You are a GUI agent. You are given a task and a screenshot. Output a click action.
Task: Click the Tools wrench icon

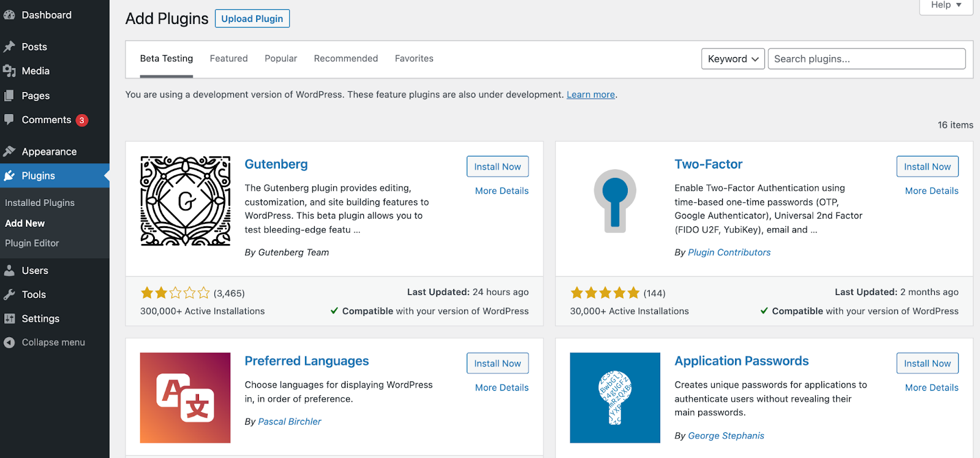pyautogui.click(x=9, y=294)
